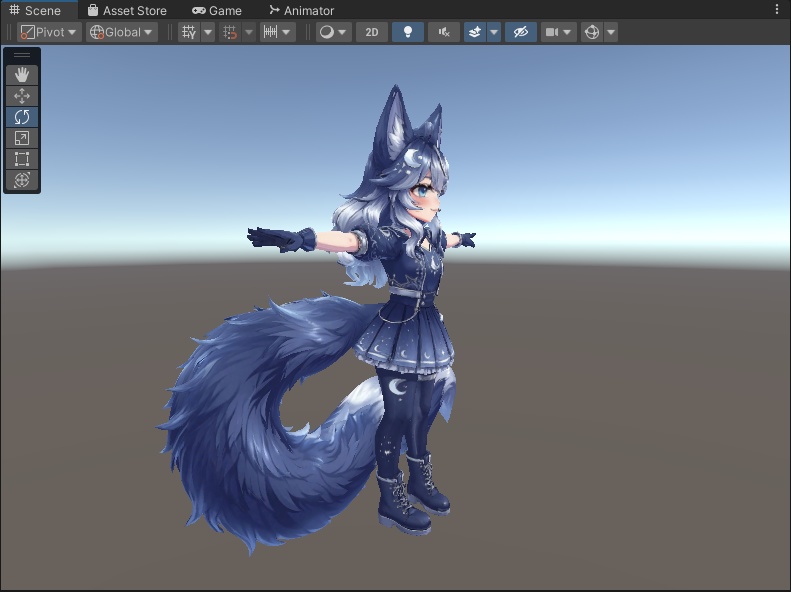Toggle grid visibility icon
791x592 pixels.
click(189, 32)
